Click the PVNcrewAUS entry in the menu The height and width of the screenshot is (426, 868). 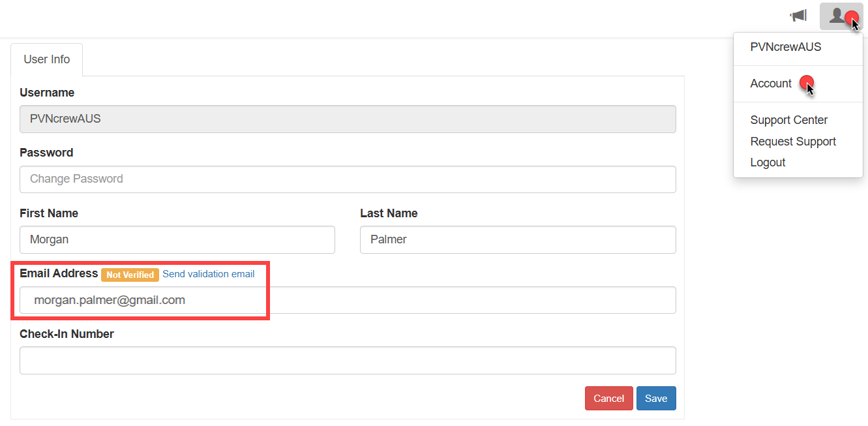[786, 46]
